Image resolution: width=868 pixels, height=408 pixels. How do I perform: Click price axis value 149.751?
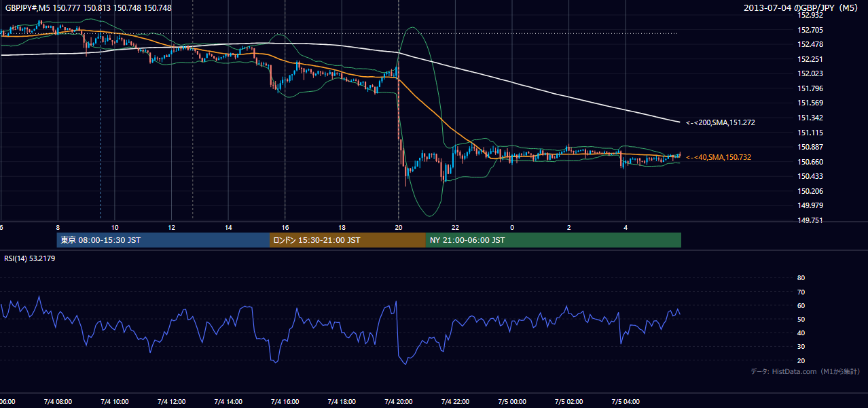810,221
